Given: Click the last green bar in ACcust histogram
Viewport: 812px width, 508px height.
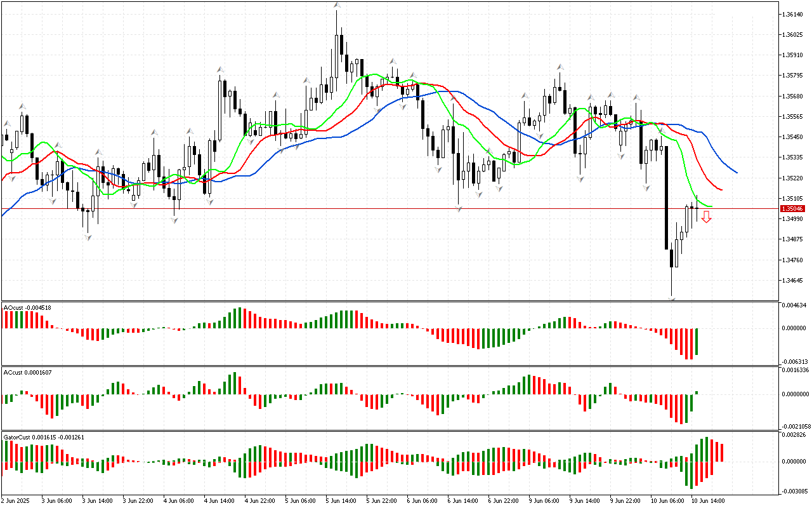Looking at the screenshot, I should pos(697,392).
